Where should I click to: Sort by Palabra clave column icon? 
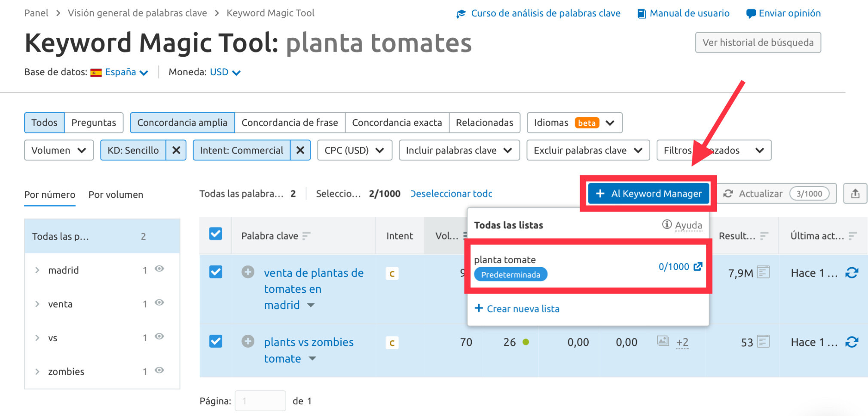tap(306, 236)
